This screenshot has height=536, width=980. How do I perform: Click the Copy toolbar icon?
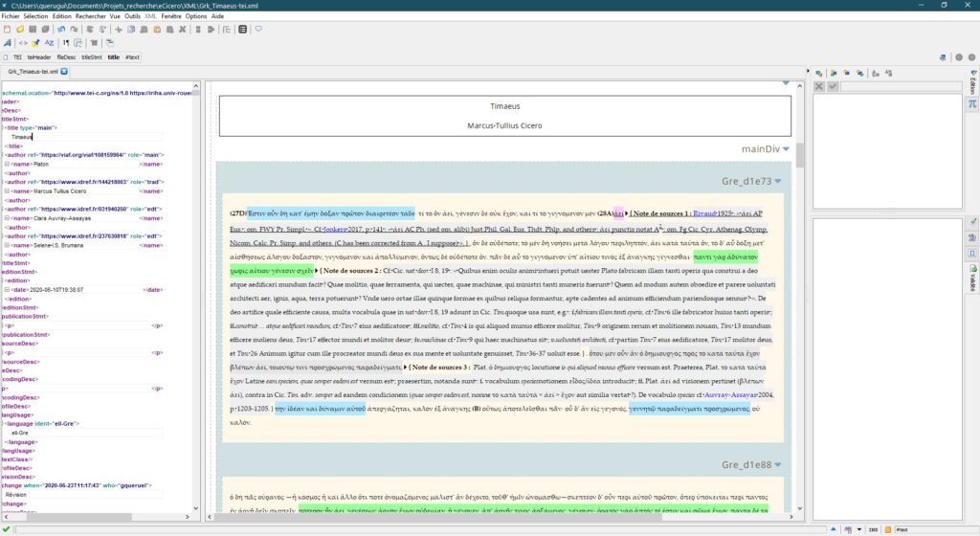click(131, 30)
